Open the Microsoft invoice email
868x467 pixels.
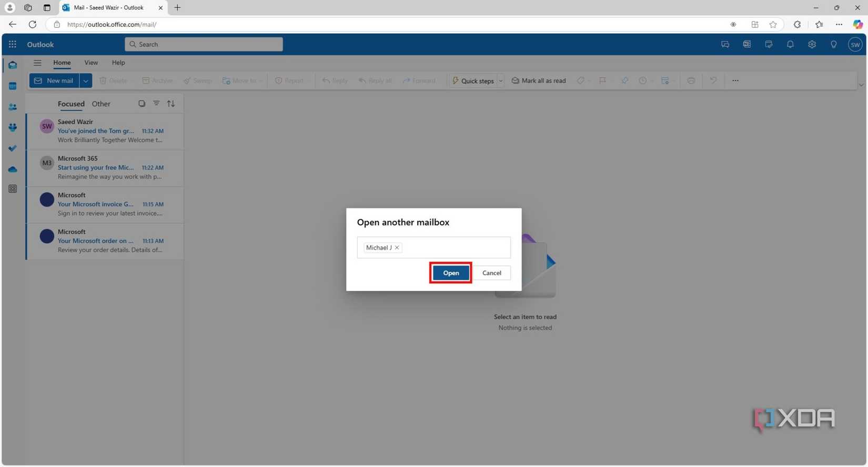point(105,204)
